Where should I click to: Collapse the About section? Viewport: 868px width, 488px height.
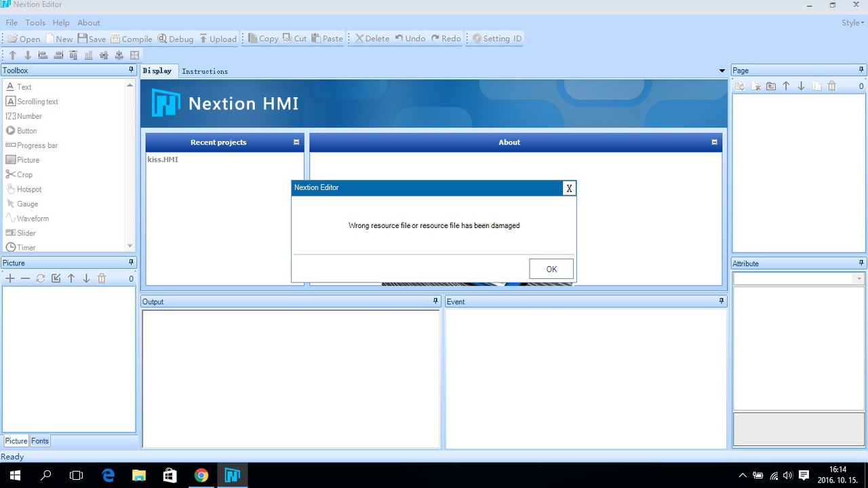(x=714, y=143)
